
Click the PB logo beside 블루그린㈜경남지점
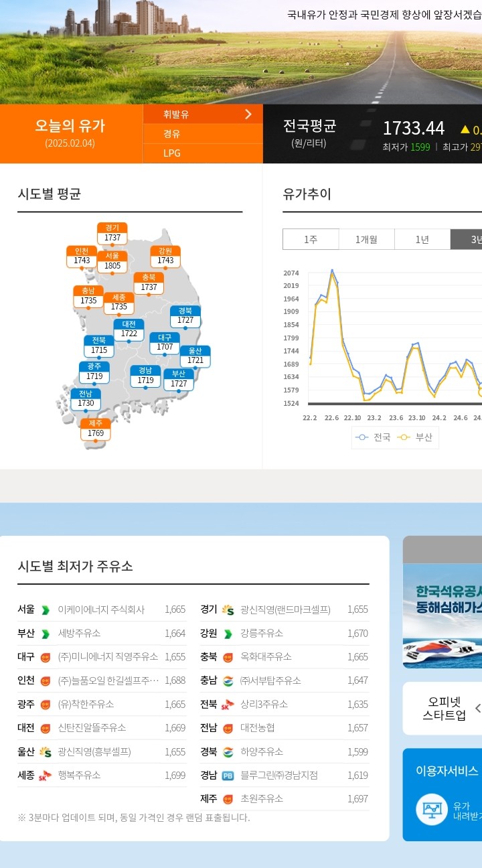(x=228, y=776)
